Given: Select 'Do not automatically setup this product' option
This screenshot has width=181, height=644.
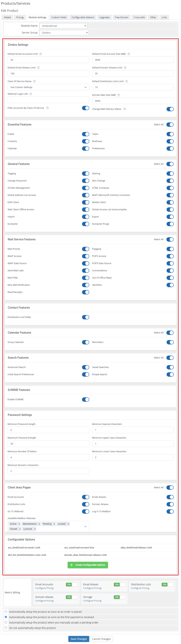Looking at the screenshot, I should [x=6, y=627].
